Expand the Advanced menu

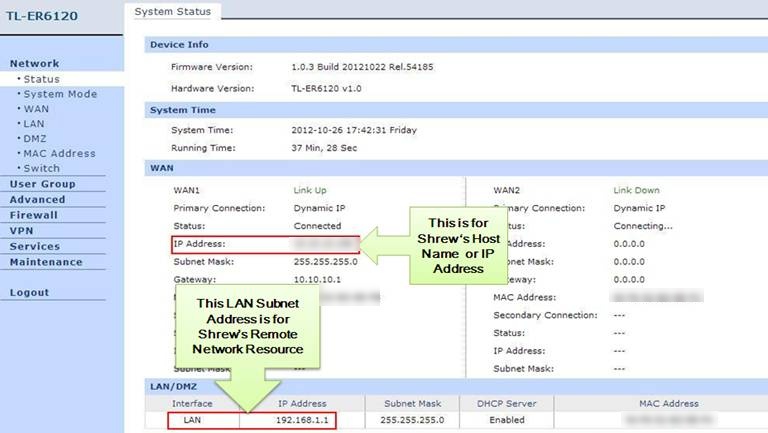[37, 200]
